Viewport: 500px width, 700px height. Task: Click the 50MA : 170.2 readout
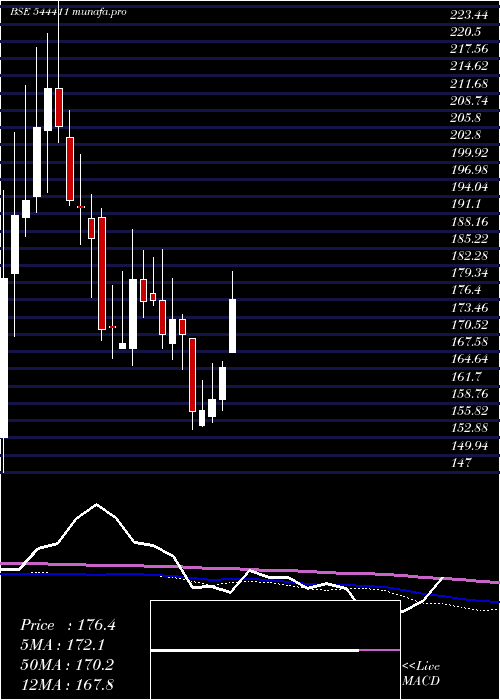67,665
